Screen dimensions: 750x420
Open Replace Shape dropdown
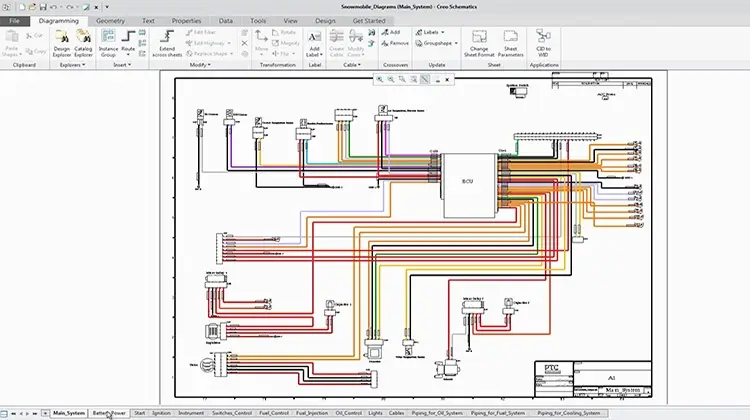click(x=210, y=54)
